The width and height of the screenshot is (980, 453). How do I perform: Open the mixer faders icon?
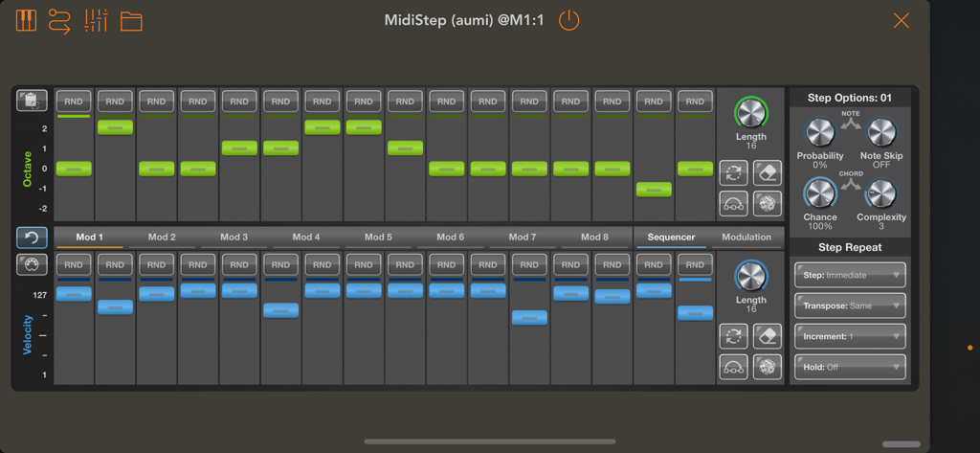[96, 20]
